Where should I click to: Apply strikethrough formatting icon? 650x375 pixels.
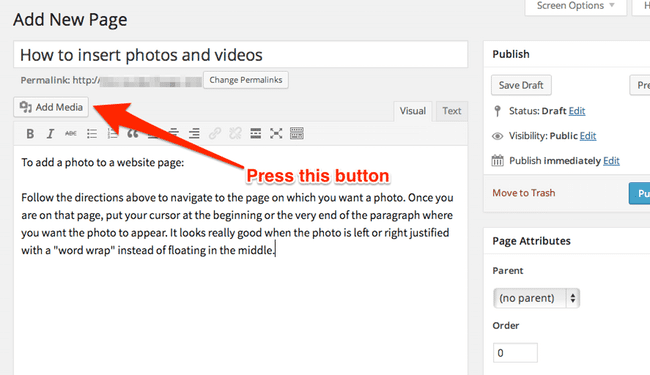pos(70,133)
